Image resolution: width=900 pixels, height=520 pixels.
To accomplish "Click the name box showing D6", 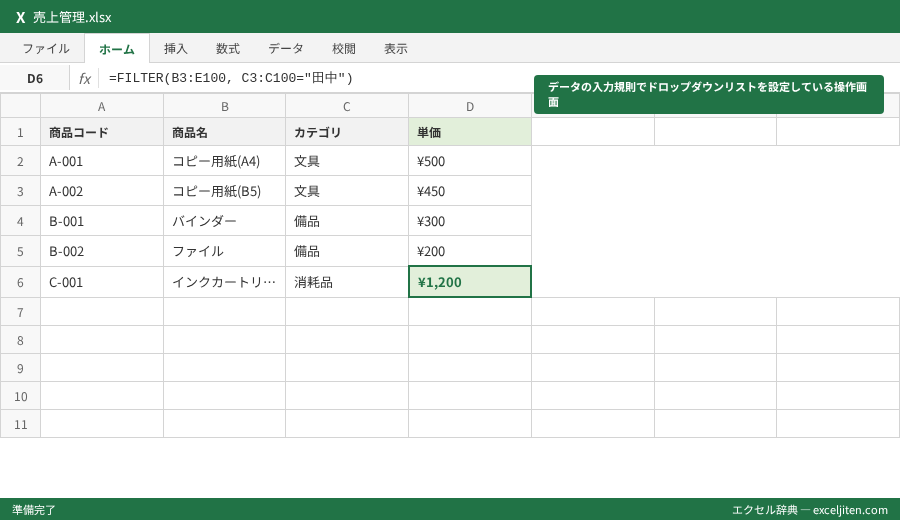I will point(35,79).
